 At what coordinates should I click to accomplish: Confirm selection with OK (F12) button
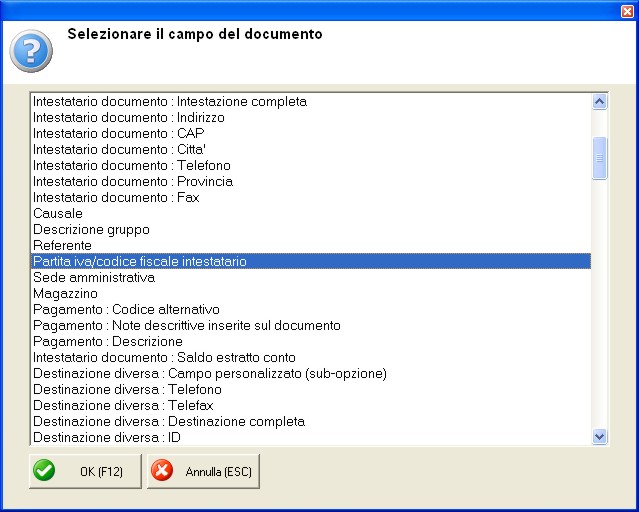tap(85, 471)
